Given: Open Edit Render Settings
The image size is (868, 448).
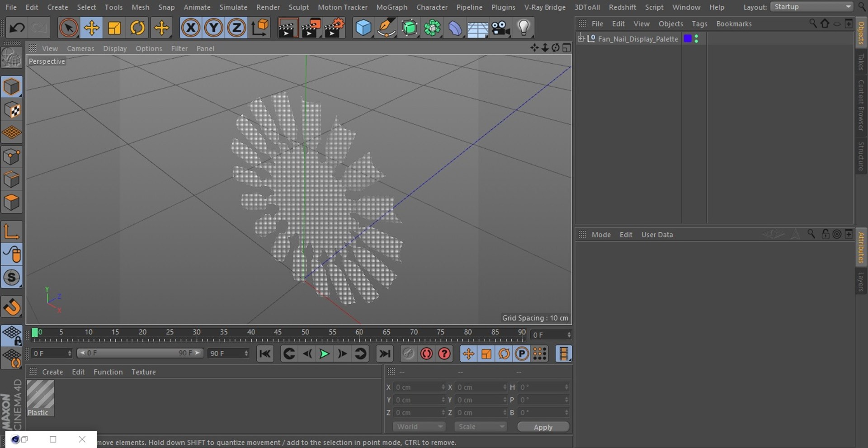Looking at the screenshot, I should tap(335, 28).
